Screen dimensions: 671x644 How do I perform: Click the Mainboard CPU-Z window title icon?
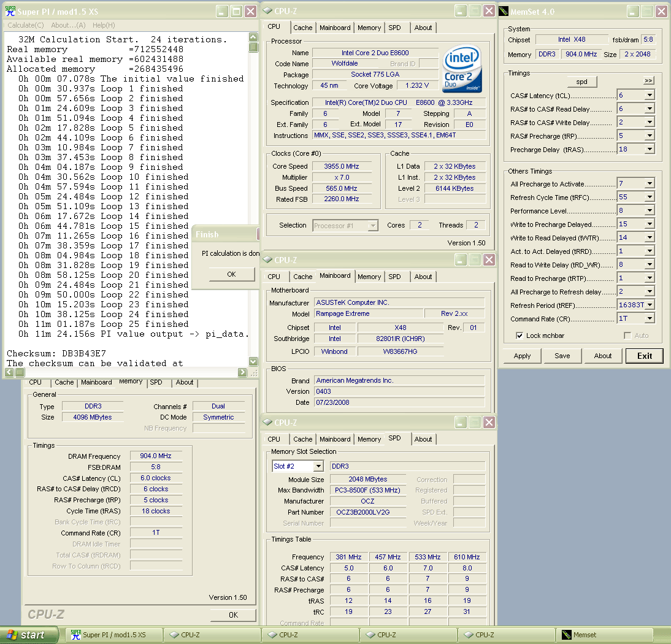[x=267, y=259]
